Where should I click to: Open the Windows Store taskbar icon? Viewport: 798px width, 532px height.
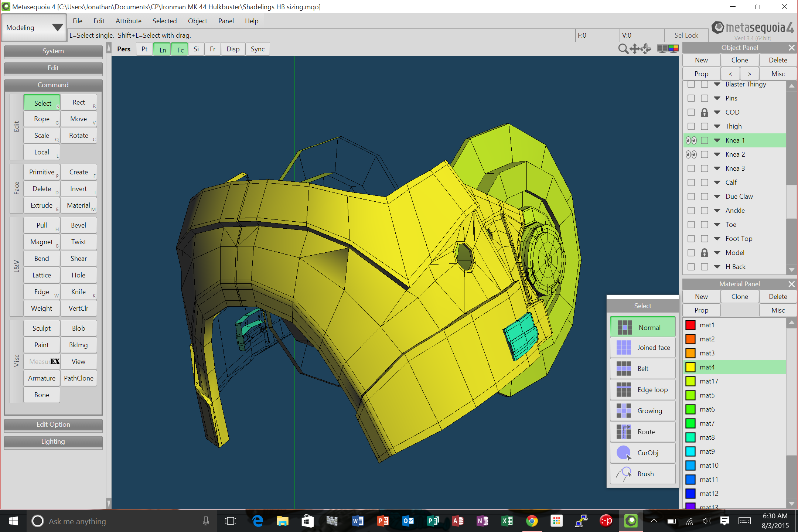pos(307,521)
